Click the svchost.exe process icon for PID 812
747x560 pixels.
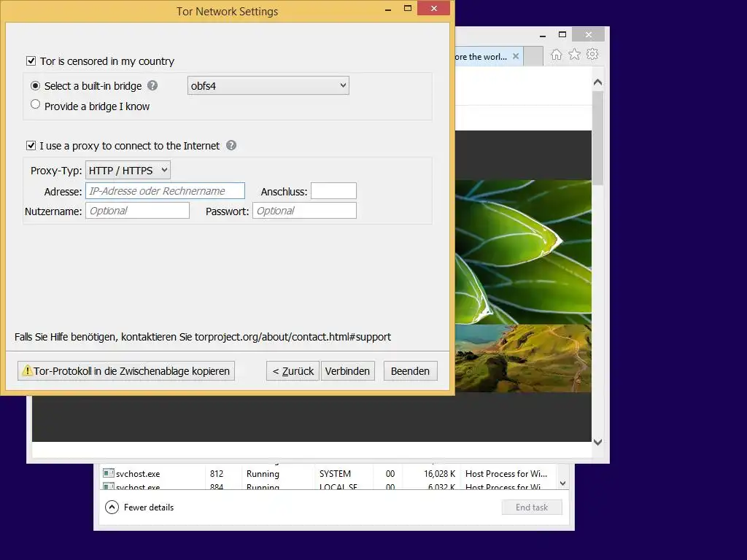109,473
